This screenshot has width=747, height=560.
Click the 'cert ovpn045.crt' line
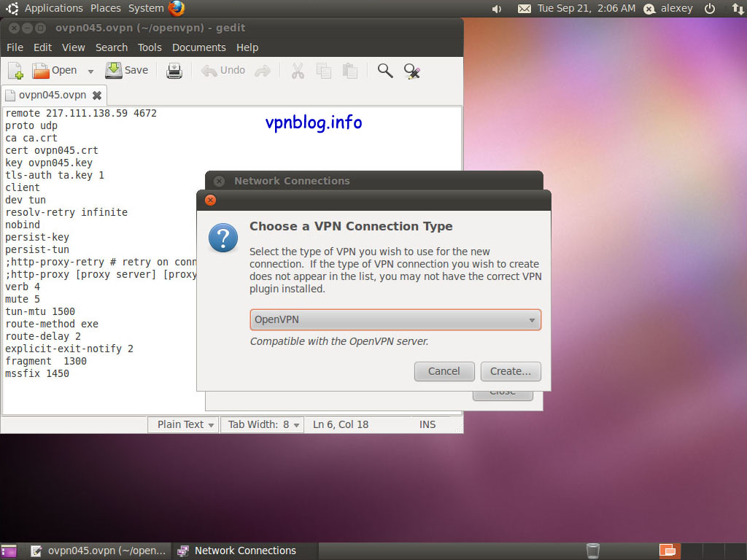coord(52,150)
